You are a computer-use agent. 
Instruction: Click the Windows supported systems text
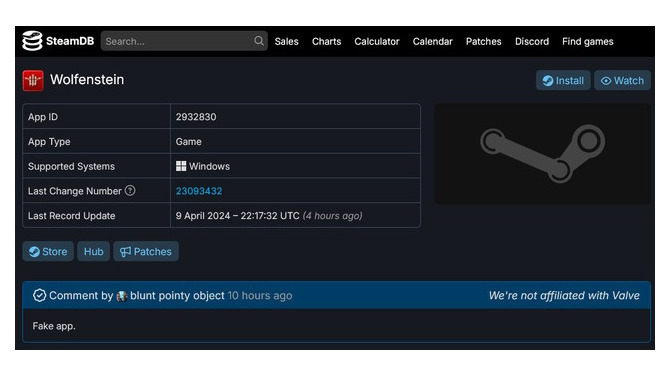(209, 166)
